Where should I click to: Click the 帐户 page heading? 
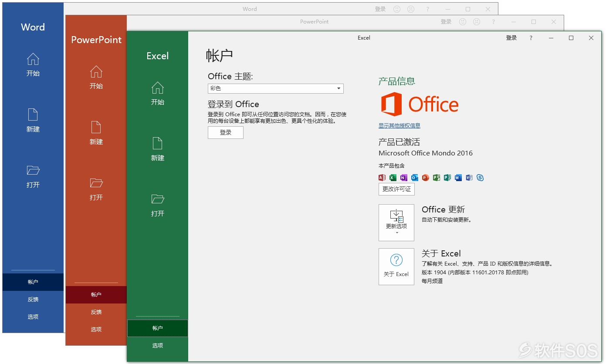(x=220, y=56)
